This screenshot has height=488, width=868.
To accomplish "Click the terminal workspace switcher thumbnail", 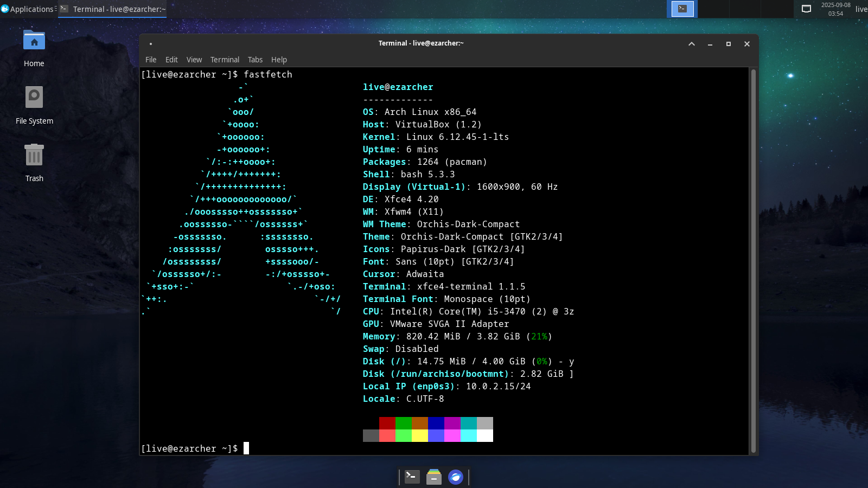I will 682,9.
